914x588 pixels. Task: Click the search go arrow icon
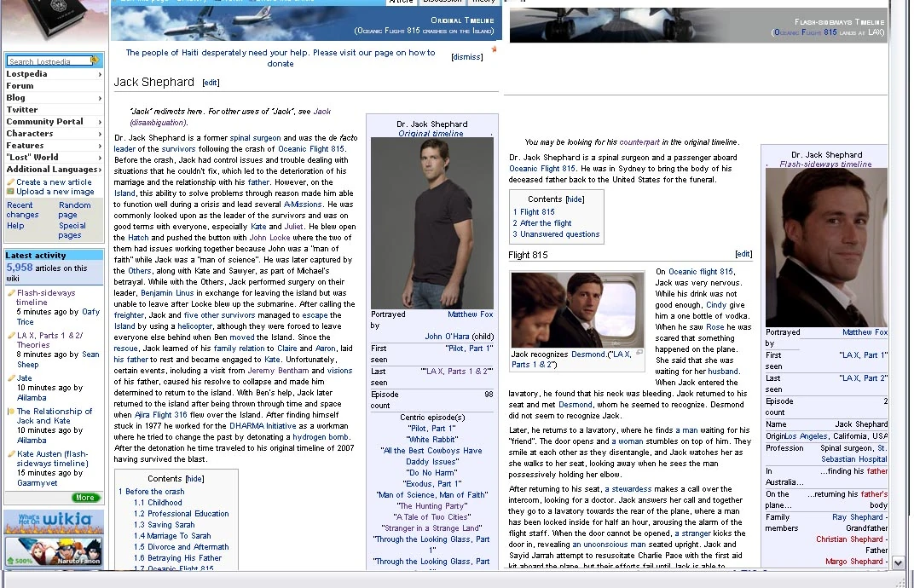click(x=95, y=61)
